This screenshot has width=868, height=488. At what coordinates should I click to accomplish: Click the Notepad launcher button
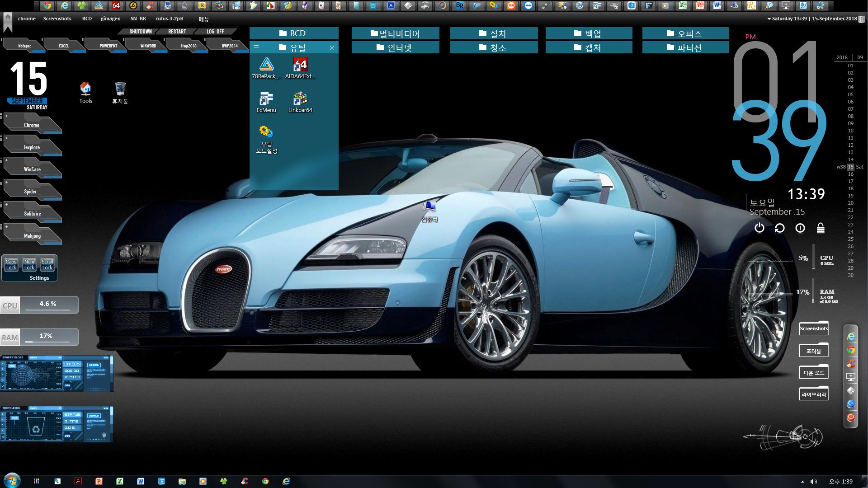pyautogui.click(x=24, y=46)
